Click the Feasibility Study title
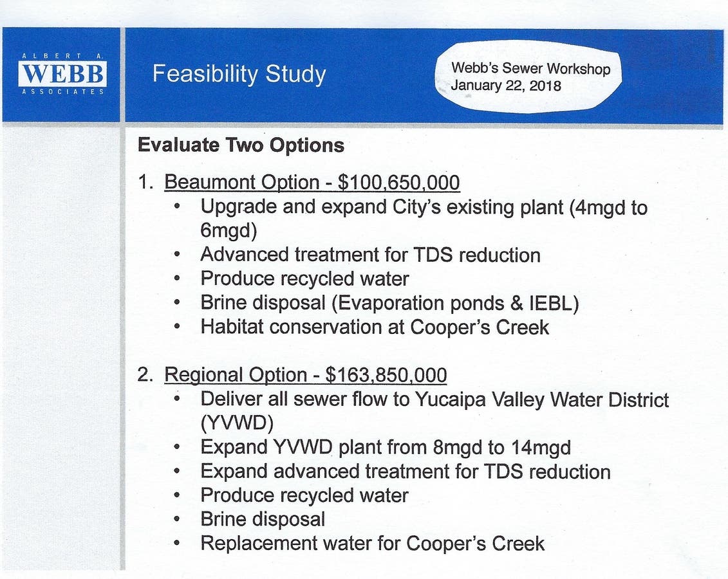728x579 pixels. 239,75
